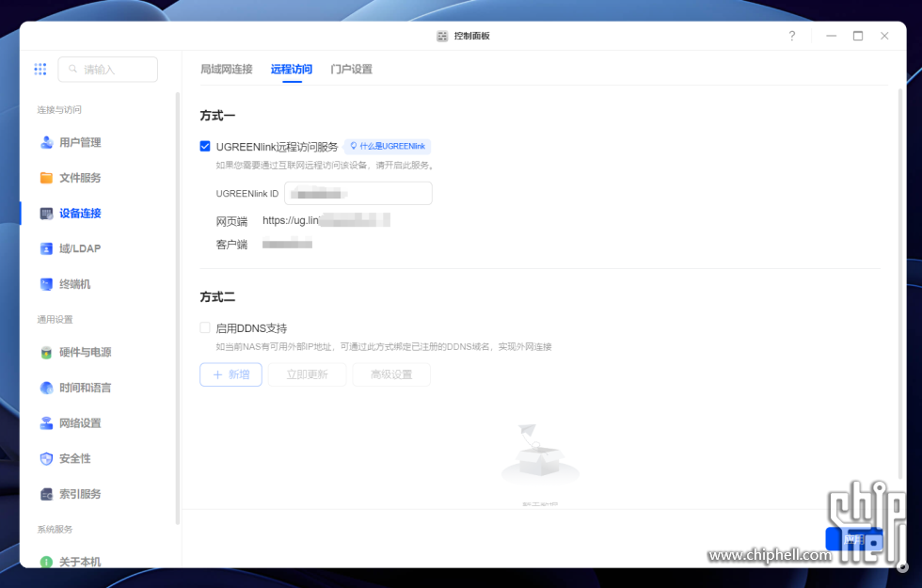The image size is (922, 588).
Task: Open the 什么是UGREENlink help link
Action: 388,146
